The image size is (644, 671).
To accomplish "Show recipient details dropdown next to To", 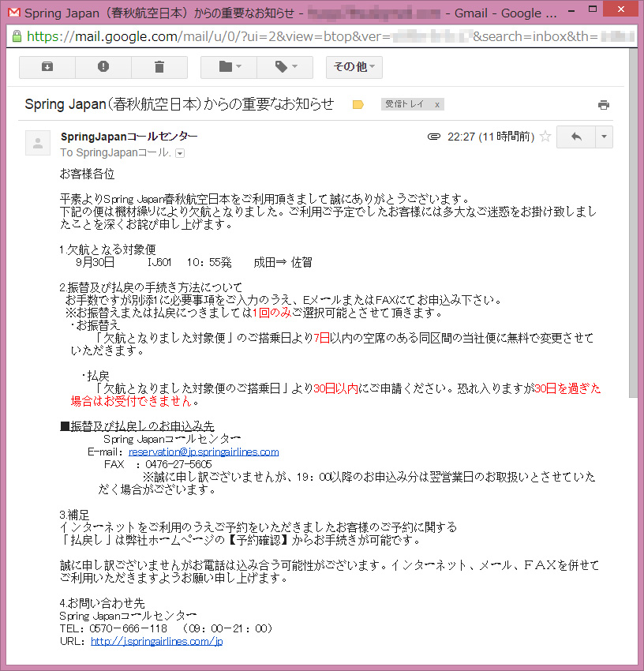I will coord(180,153).
